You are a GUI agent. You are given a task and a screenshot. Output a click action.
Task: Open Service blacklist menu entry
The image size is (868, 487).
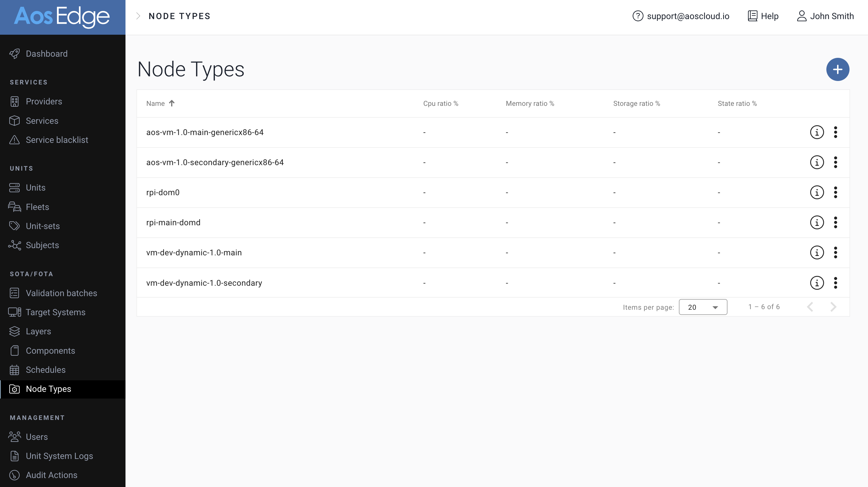tap(57, 140)
